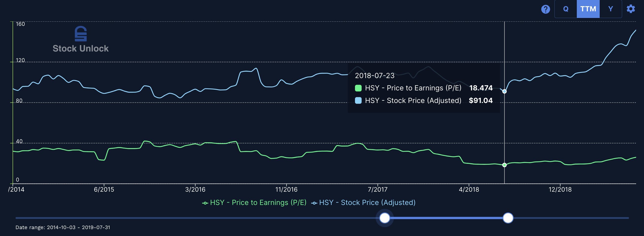Screen dimensions: 644x236
Task: Click the 11/2016 x-axis label
Action: (287, 189)
